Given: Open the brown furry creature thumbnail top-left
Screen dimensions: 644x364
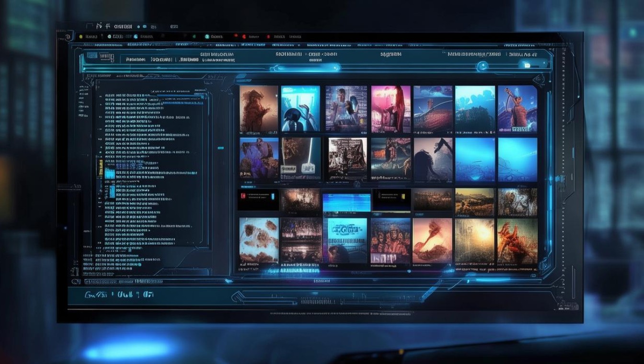Looking at the screenshot, I should pos(259,109).
